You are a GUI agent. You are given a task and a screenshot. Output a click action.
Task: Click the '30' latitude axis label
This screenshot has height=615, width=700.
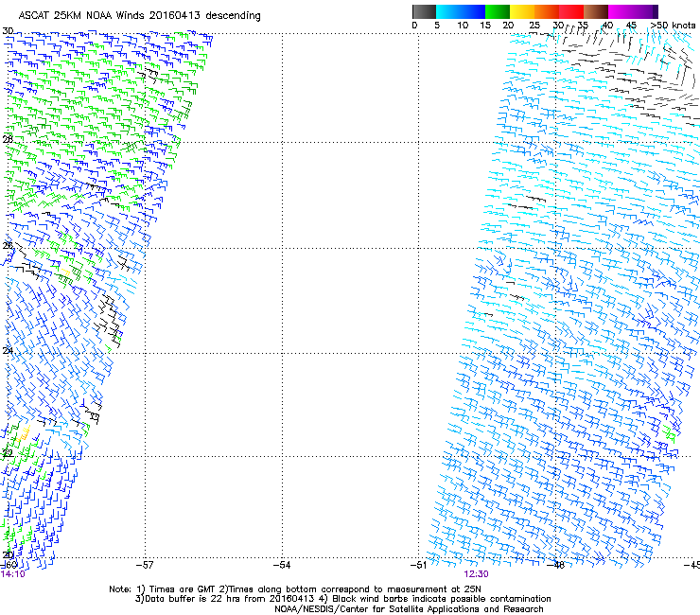(8, 31)
